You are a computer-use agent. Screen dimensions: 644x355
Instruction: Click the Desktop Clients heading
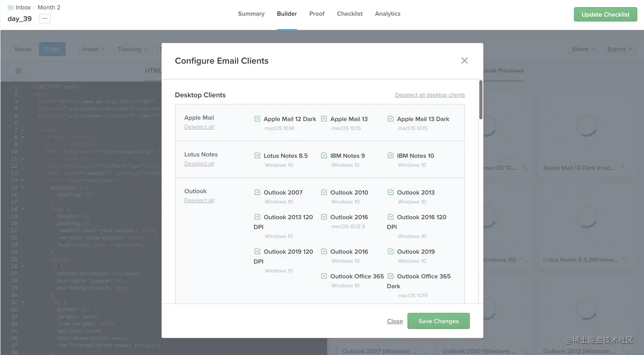200,95
